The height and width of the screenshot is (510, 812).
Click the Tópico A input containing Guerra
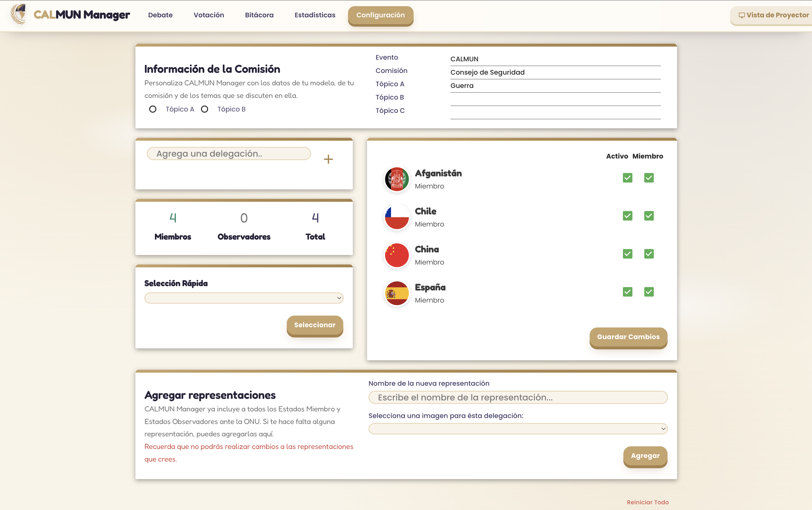pos(555,86)
